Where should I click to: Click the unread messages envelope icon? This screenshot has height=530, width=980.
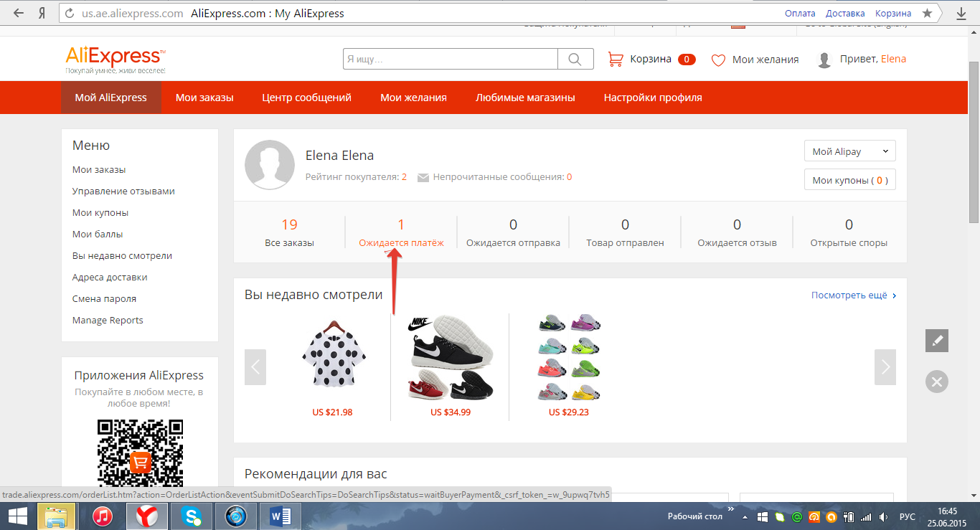(x=423, y=177)
